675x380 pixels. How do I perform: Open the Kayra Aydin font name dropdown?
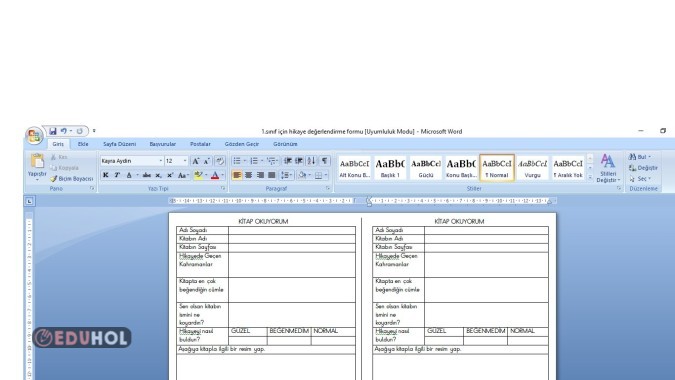click(x=161, y=161)
